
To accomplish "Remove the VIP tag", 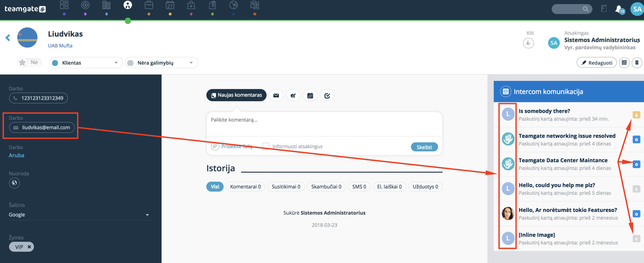I will [29, 247].
